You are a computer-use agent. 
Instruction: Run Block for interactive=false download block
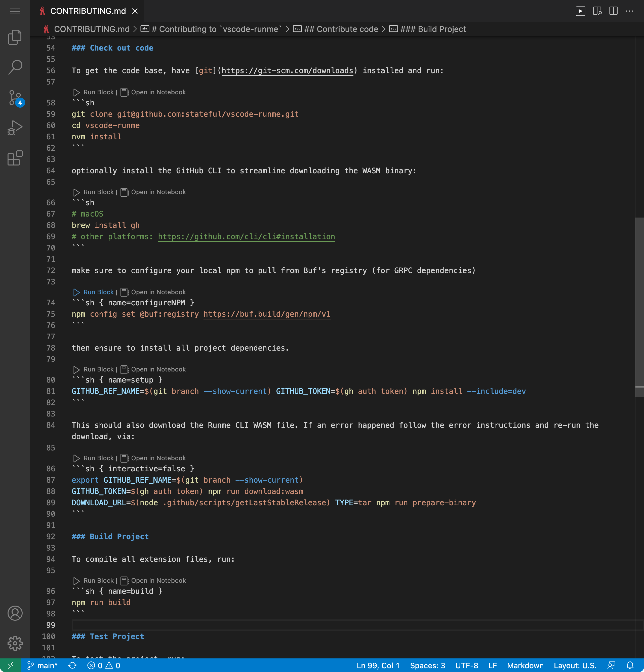click(x=93, y=458)
